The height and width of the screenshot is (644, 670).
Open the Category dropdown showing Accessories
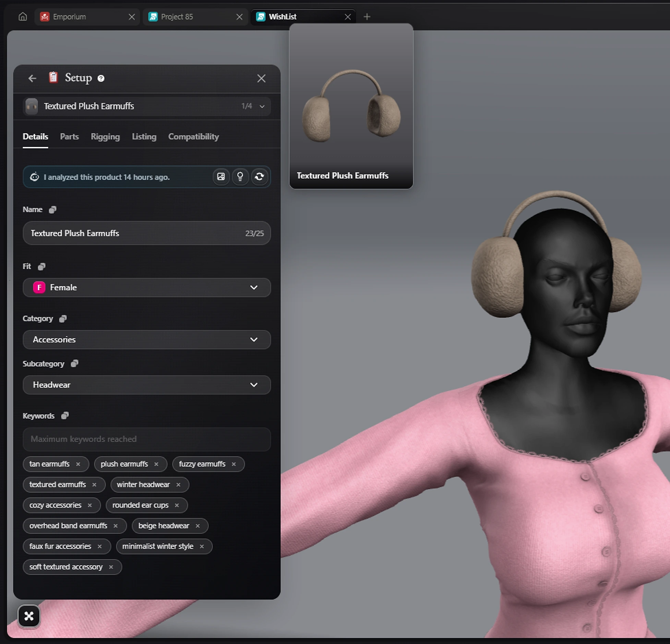tap(147, 339)
